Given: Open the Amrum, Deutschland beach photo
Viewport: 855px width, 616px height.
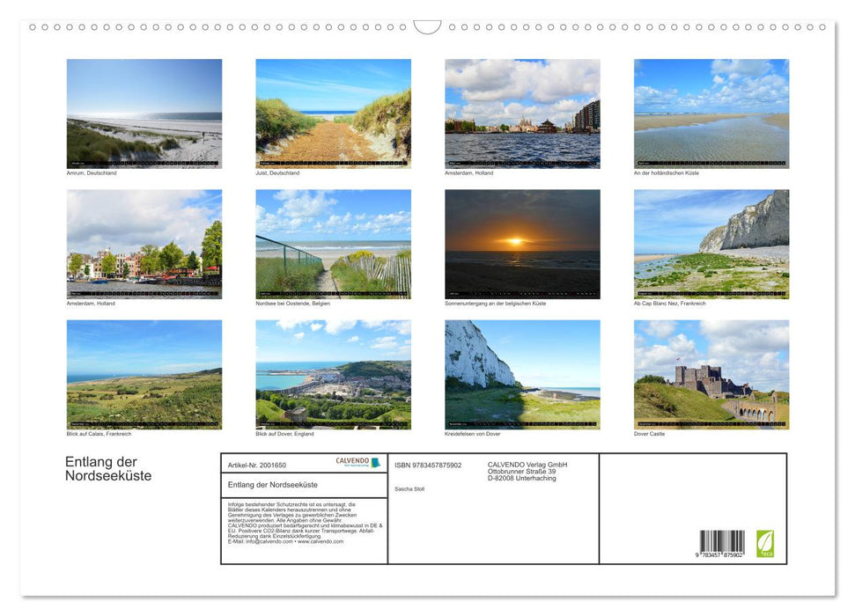Looking at the screenshot, I should click(144, 113).
